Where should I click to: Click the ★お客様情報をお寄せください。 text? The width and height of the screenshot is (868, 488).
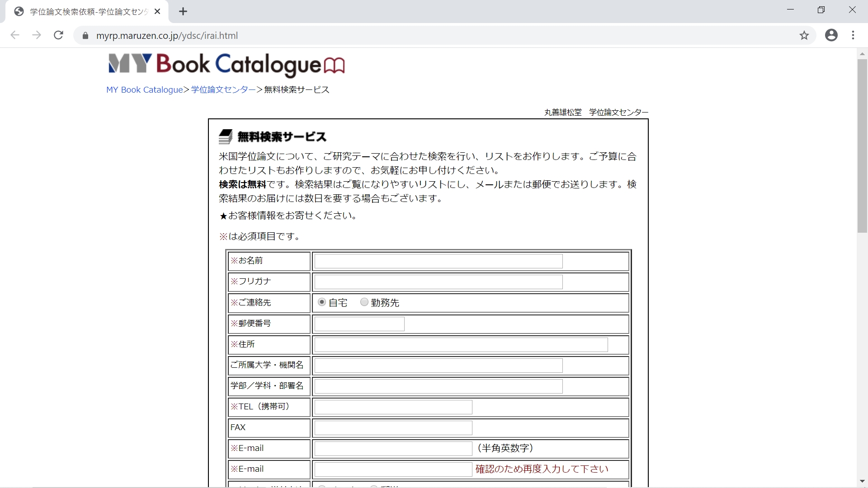click(289, 216)
